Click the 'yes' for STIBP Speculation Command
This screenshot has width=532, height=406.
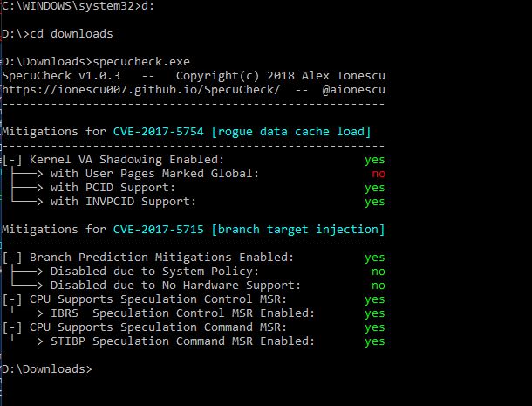click(374, 341)
